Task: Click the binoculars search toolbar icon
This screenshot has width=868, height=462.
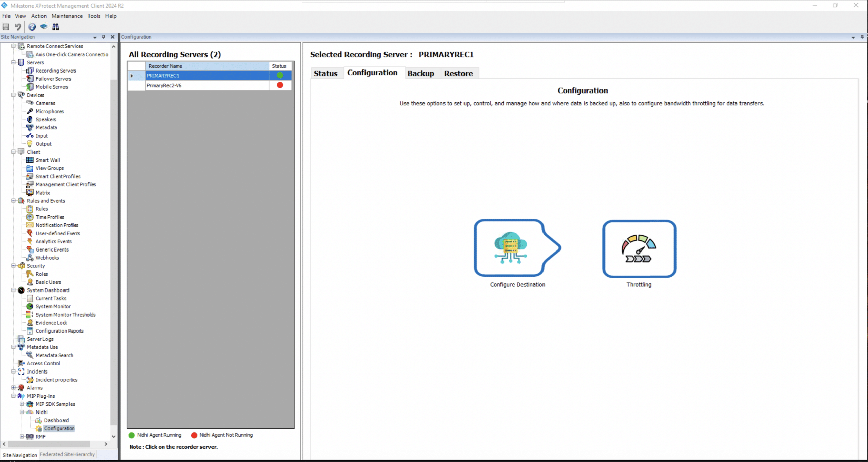Action: pos(56,27)
